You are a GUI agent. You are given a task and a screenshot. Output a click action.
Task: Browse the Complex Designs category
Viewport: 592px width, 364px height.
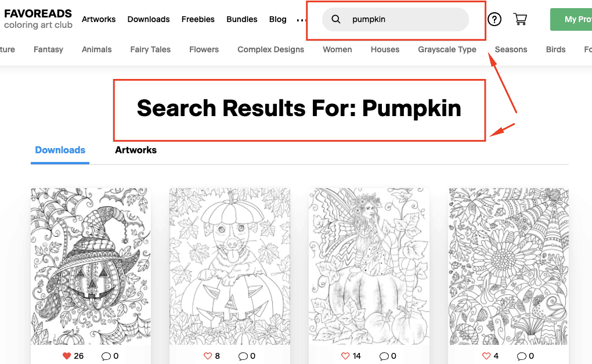[x=270, y=49]
